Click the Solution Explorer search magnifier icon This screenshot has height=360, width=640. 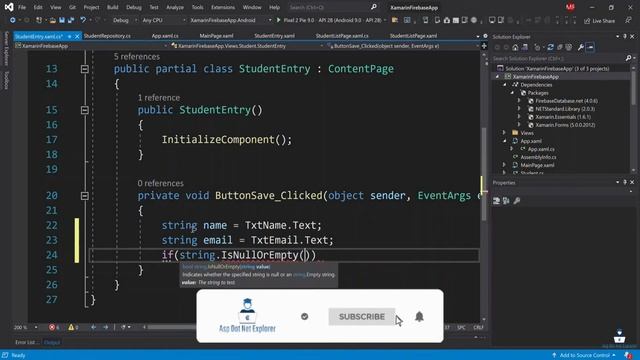pos(629,58)
